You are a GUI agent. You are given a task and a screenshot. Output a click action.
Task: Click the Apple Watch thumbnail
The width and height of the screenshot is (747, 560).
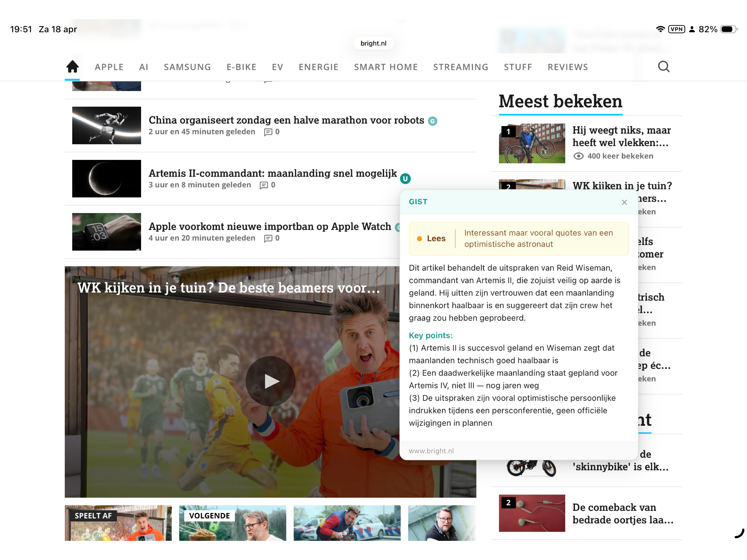(106, 232)
